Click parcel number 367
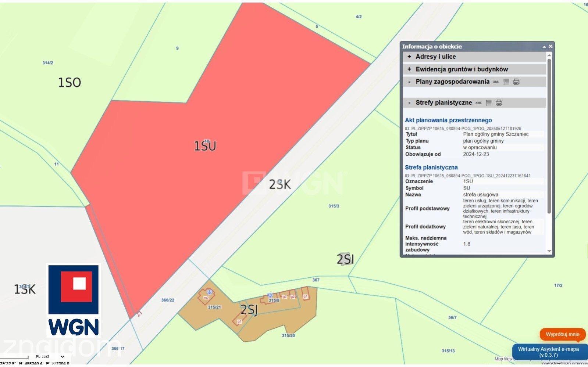This screenshot has height=367, width=588. coord(316,280)
